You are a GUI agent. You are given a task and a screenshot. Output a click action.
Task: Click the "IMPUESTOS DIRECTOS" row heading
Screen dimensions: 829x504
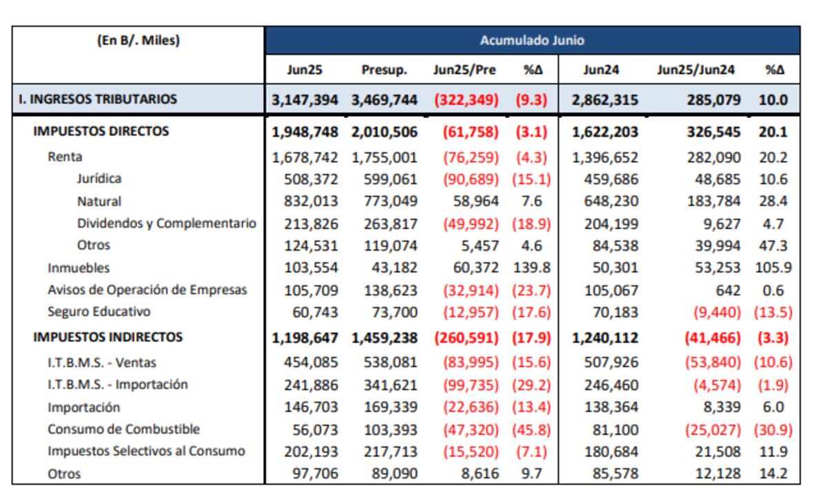click(101, 131)
